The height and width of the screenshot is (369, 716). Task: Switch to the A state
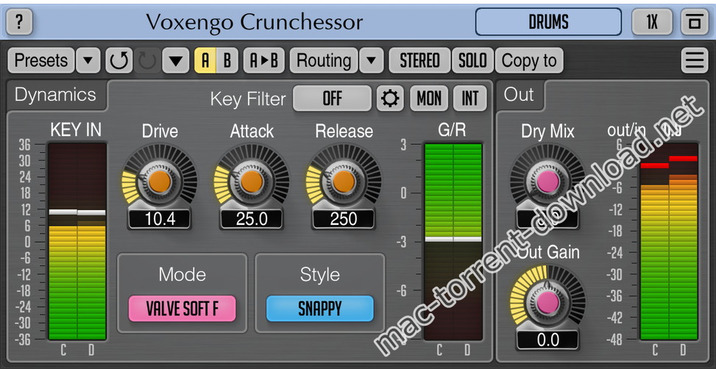(x=205, y=60)
